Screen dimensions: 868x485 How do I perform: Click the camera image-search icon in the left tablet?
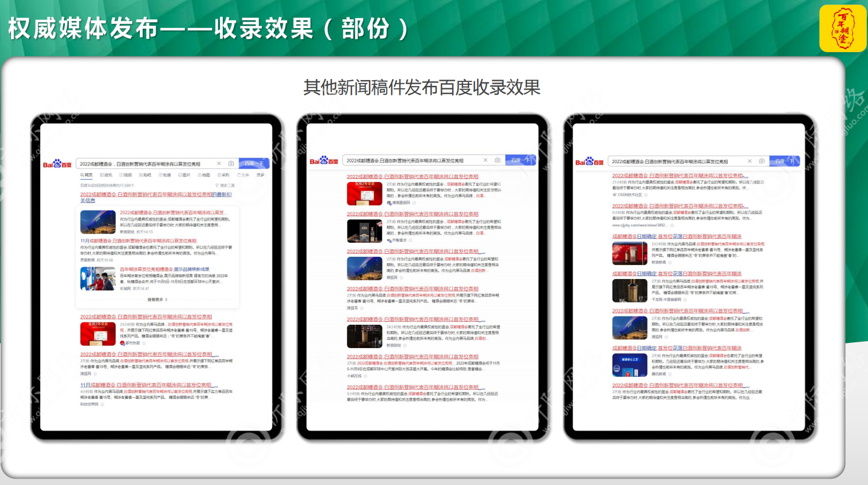pos(231,164)
